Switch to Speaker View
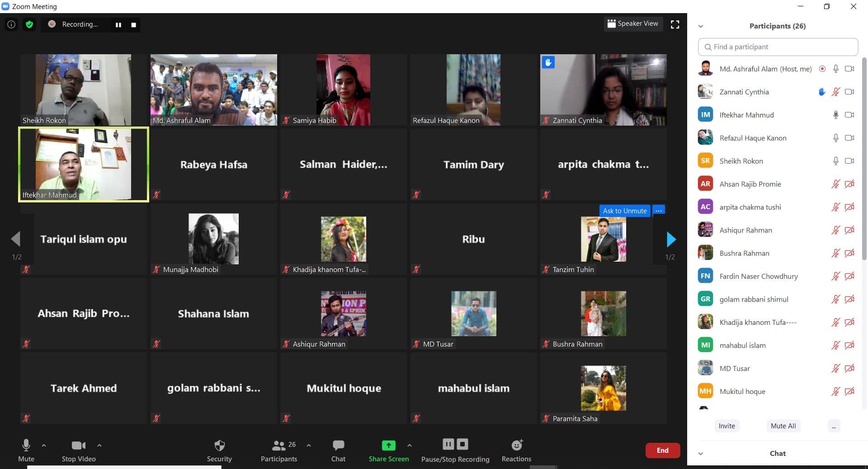This screenshot has height=469, width=868. 633,24
